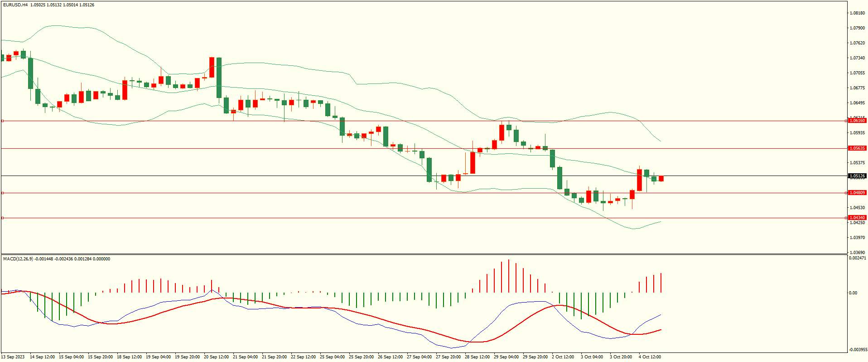The height and width of the screenshot is (362, 868).
Task: Click the 1.03970 price scale label
Action: coord(857,238)
